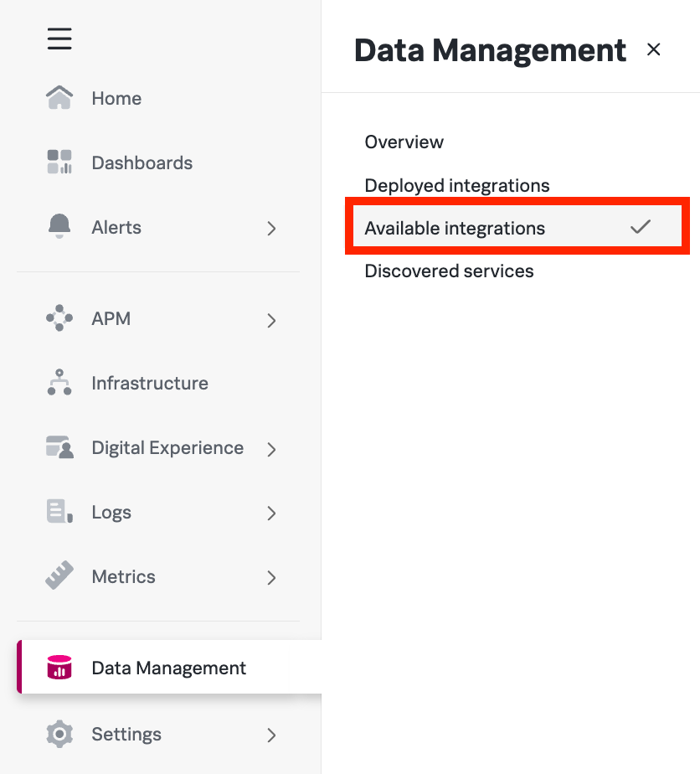Expand the Logs submenu arrow
Screen dimensions: 700x774
coord(270,513)
